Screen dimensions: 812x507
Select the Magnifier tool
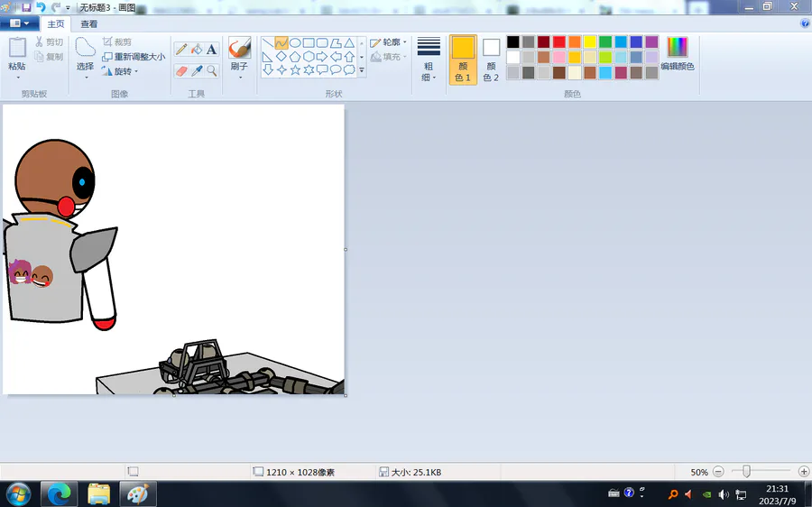tap(211, 70)
